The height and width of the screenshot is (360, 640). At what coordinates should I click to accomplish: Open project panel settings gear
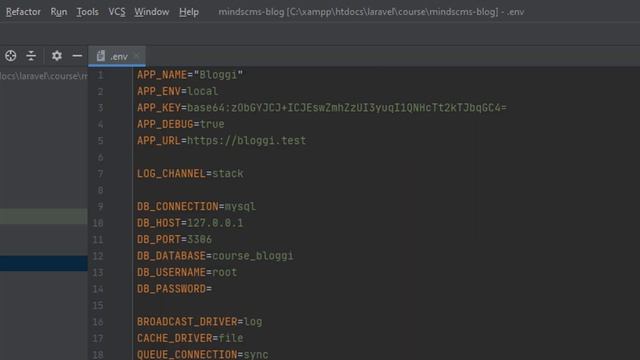[x=57, y=56]
